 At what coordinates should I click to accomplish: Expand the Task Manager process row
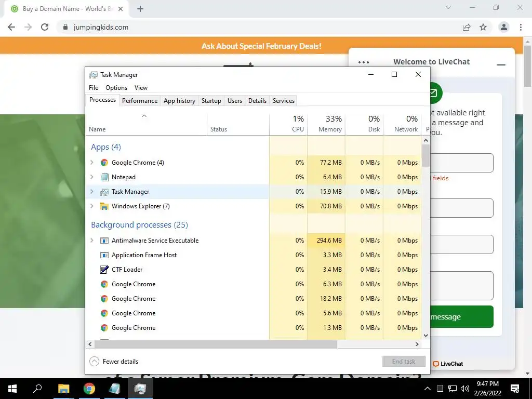coord(91,192)
